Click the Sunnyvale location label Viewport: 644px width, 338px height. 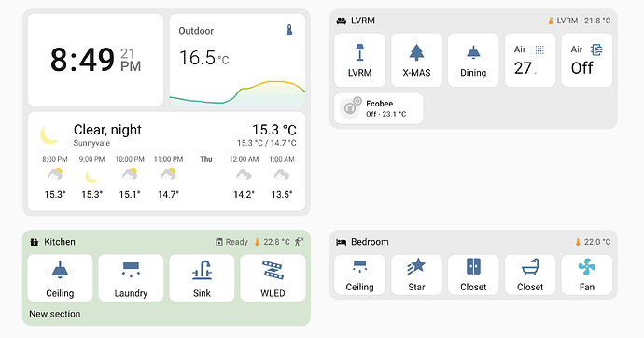point(91,144)
